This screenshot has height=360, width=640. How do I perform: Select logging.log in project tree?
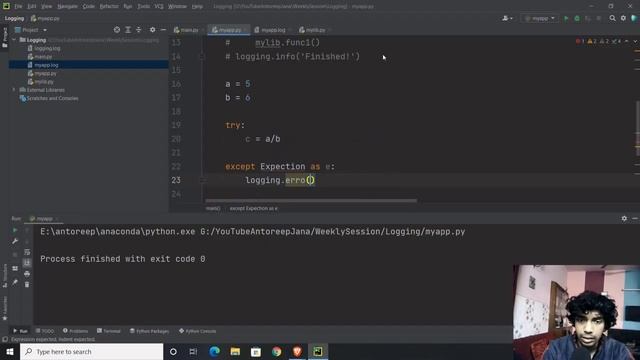[x=44, y=48]
